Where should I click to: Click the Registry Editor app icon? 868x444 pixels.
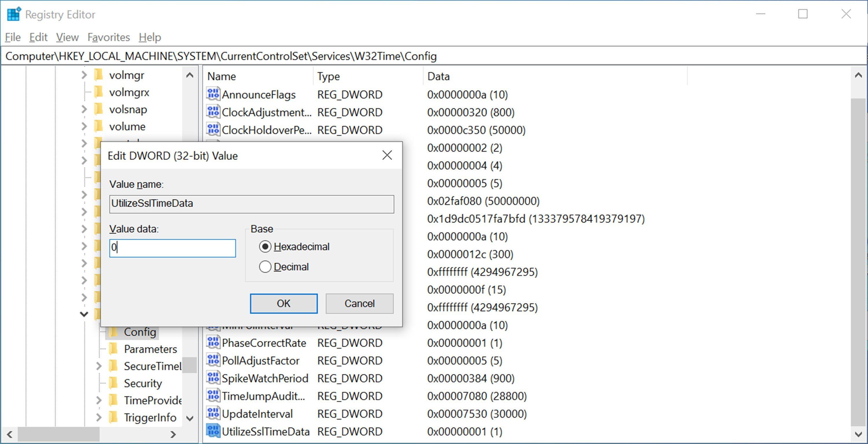click(x=14, y=14)
